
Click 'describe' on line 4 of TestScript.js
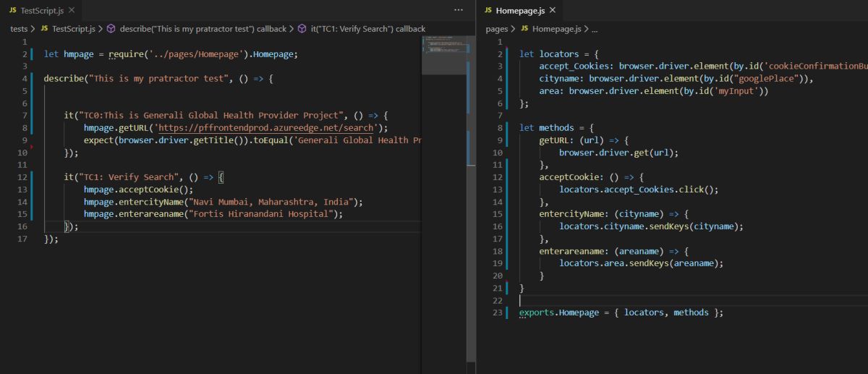[64, 79]
